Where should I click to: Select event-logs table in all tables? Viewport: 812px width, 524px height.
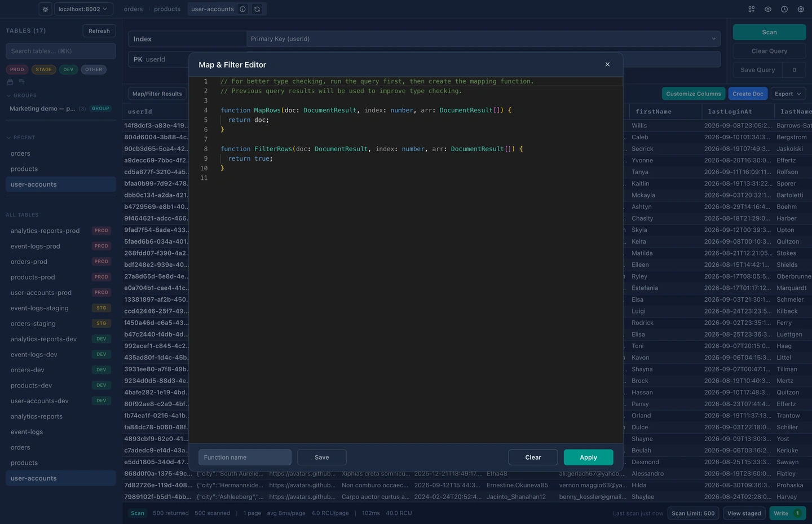pyautogui.click(x=61, y=432)
